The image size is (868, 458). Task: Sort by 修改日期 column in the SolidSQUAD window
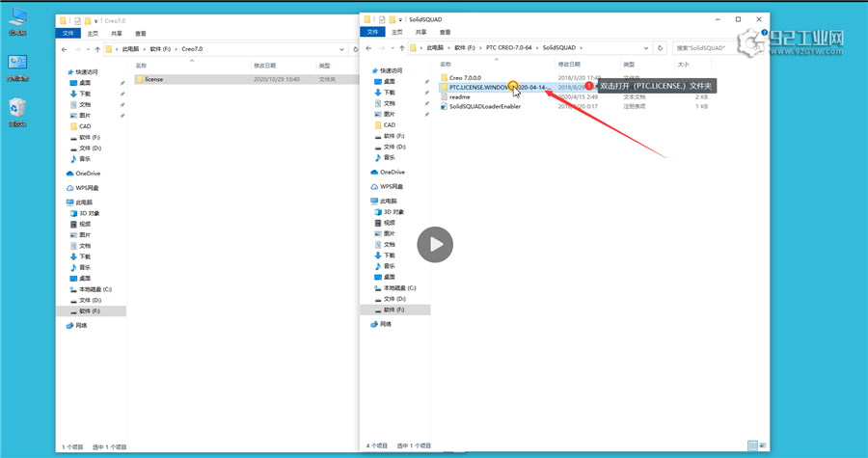[569, 65]
